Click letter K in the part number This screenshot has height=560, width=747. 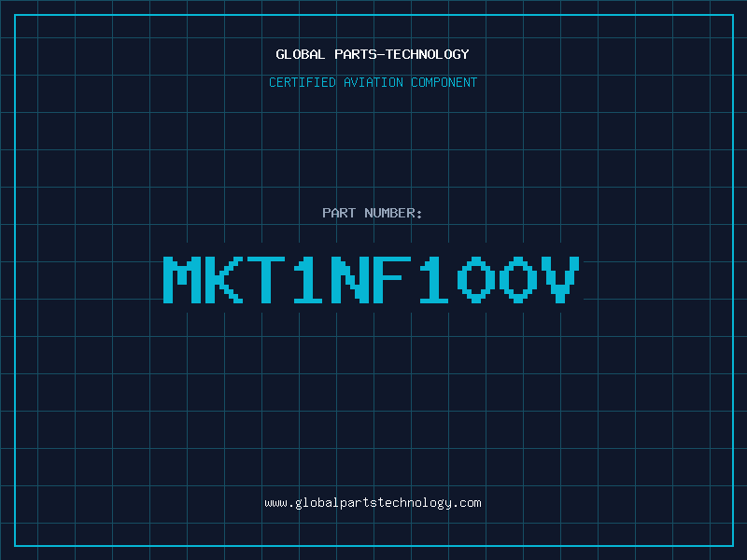pyautogui.click(x=223, y=280)
